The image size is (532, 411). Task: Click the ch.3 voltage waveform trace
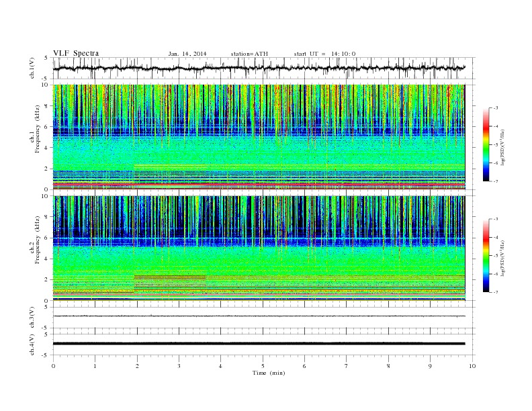[259, 316]
